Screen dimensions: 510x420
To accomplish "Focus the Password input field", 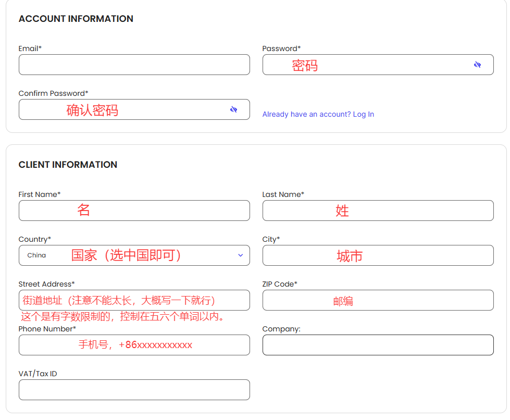I will 378,65.
